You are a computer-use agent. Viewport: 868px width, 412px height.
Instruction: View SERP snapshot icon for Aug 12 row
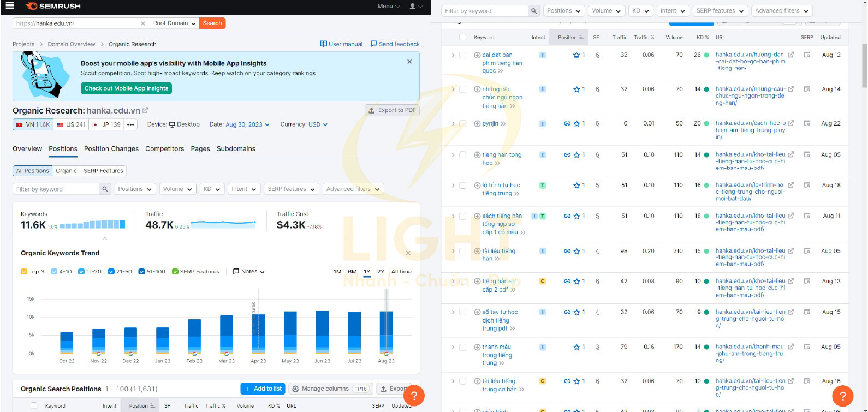coord(807,55)
